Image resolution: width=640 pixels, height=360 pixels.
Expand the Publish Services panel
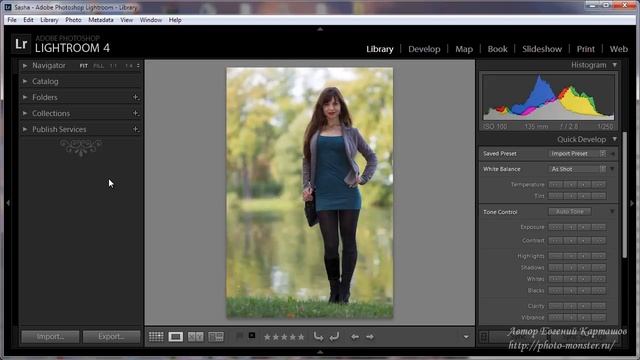tap(25, 129)
